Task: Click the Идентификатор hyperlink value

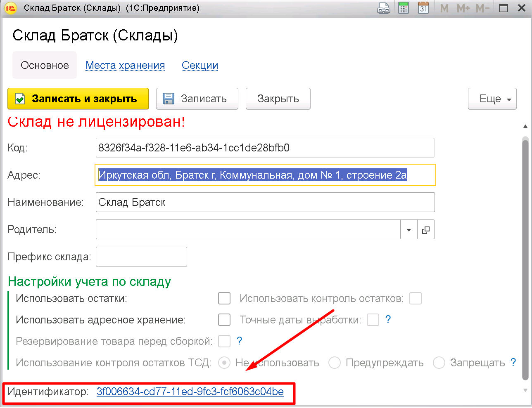Action: point(190,391)
